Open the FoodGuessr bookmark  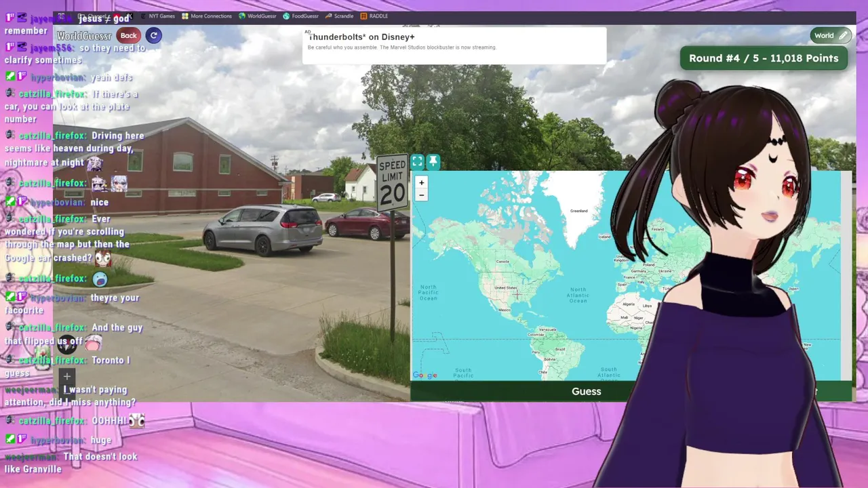point(300,16)
